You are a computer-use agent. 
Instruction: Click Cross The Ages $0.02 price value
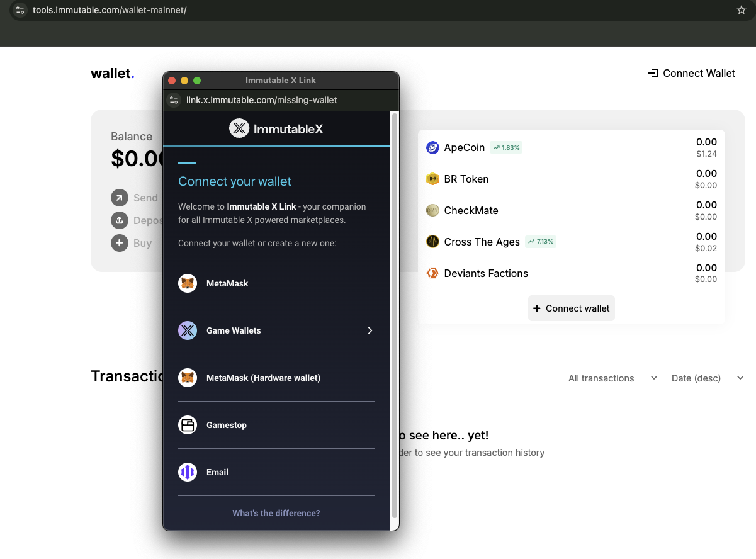(x=706, y=248)
